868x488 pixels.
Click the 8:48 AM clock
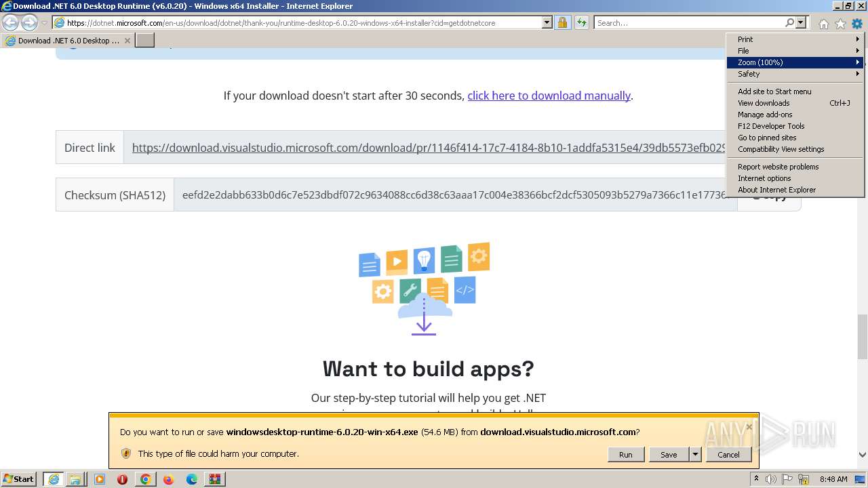[x=833, y=479]
